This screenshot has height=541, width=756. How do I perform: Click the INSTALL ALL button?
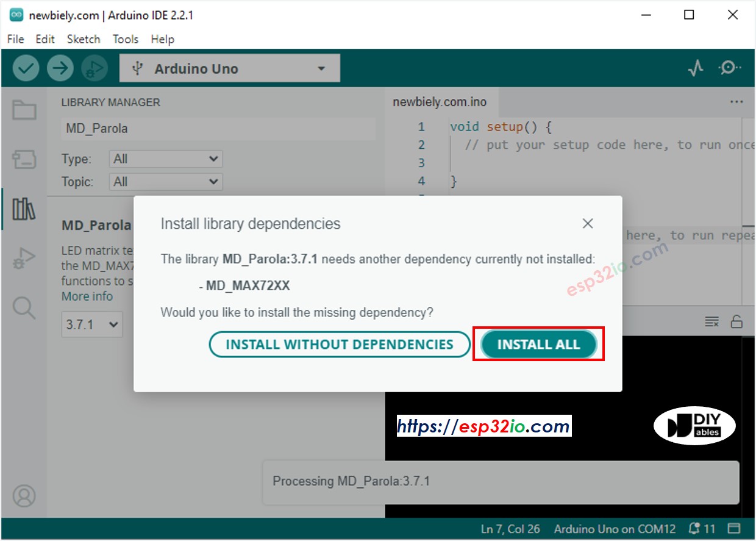[x=538, y=344]
